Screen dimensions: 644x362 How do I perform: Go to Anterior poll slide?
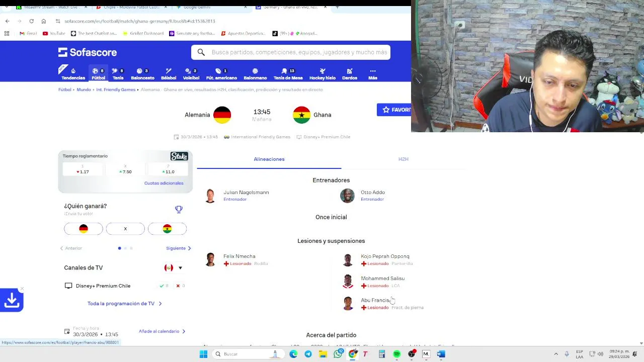click(71, 248)
